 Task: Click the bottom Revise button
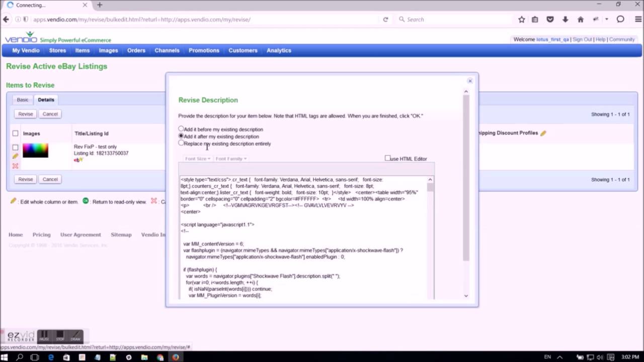(x=26, y=179)
